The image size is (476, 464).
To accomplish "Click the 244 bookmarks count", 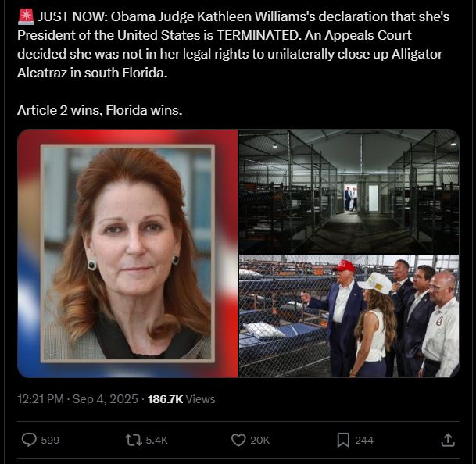I will [364, 441].
